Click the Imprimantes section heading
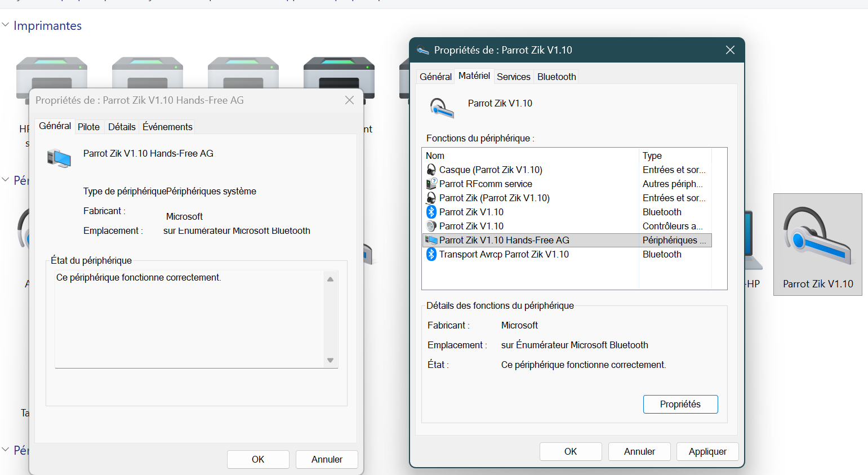The image size is (868, 475). point(47,25)
